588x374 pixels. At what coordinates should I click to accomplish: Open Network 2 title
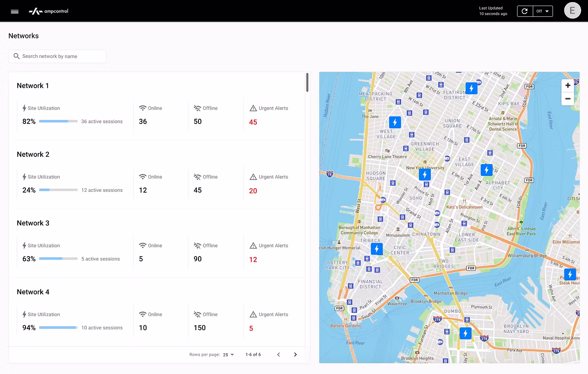click(x=33, y=154)
